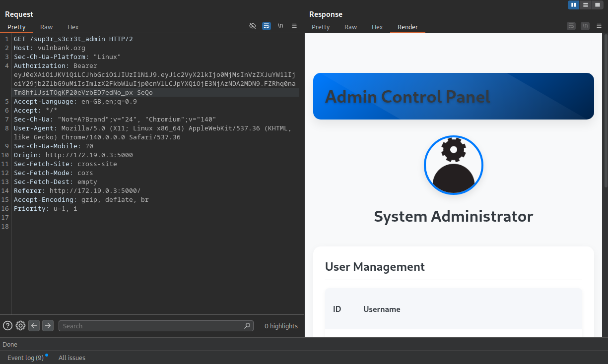Click the System Administrator avatar image
Screen dimensions: 608x364
point(453,165)
